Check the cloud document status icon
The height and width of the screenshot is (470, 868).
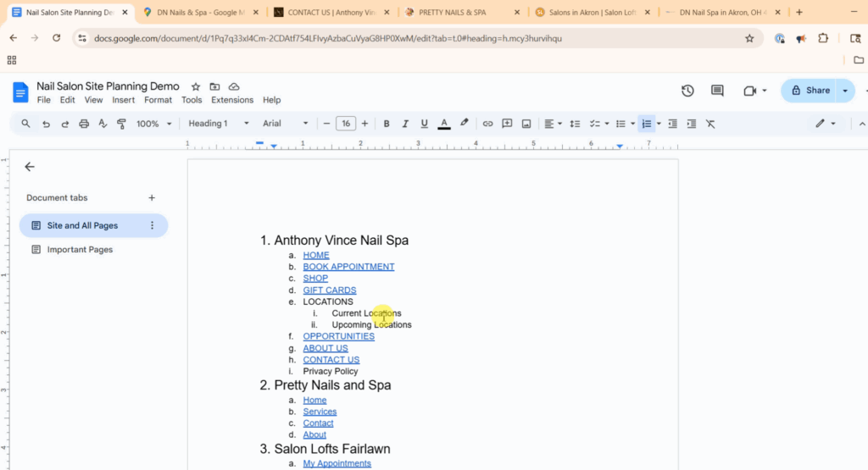[x=234, y=87]
